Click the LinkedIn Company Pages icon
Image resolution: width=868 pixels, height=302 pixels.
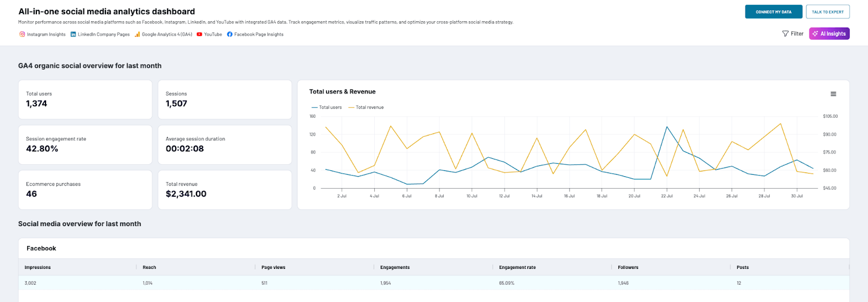(73, 34)
